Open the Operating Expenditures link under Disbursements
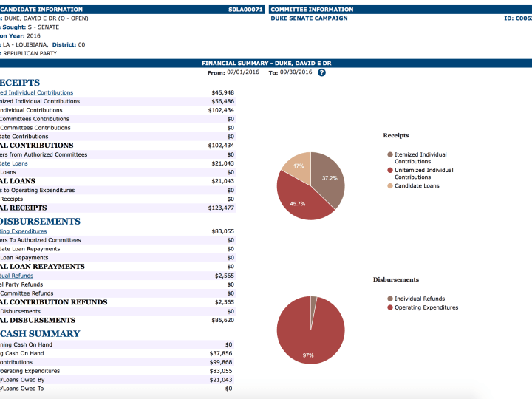The height and width of the screenshot is (399, 532). (x=23, y=231)
